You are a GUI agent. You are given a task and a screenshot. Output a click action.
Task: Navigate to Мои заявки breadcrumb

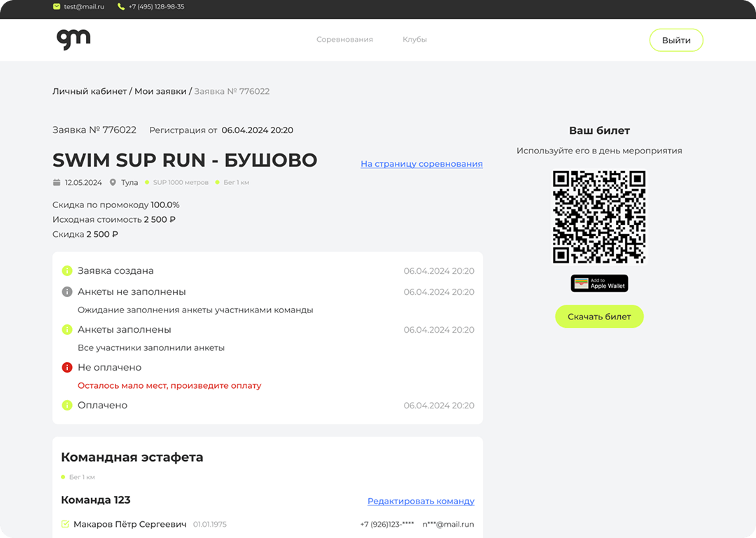coord(160,91)
